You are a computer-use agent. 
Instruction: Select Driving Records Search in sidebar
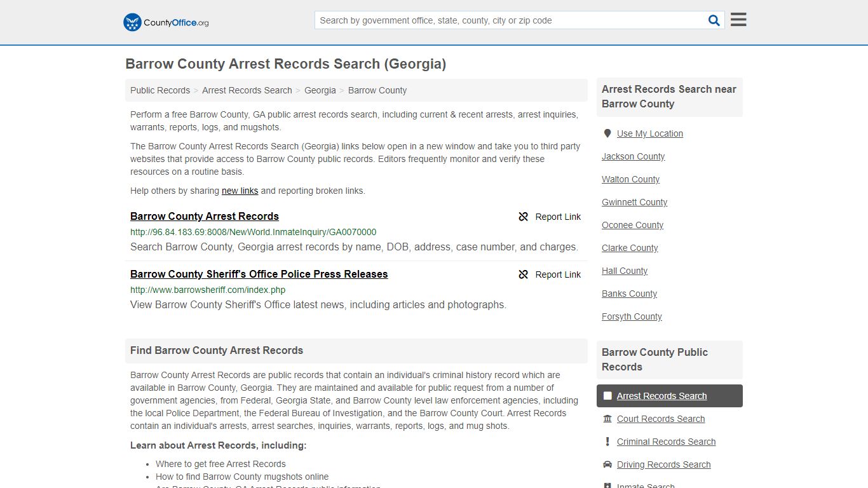pyautogui.click(x=664, y=464)
